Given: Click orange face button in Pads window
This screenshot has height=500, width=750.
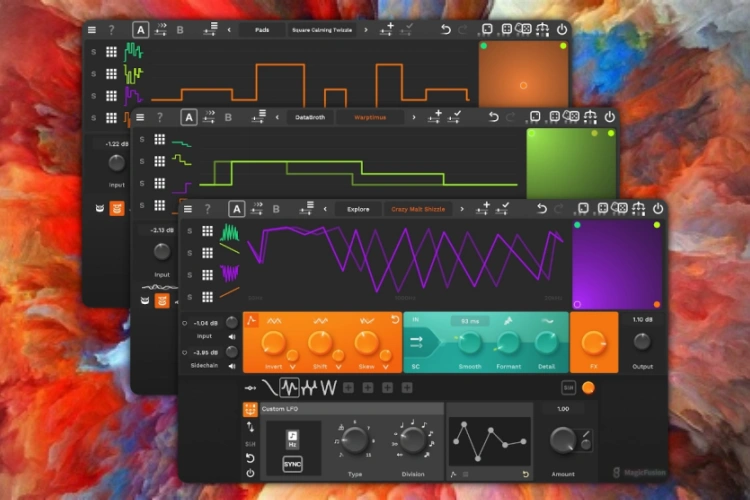Looking at the screenshot, I should tap(117, 209).
